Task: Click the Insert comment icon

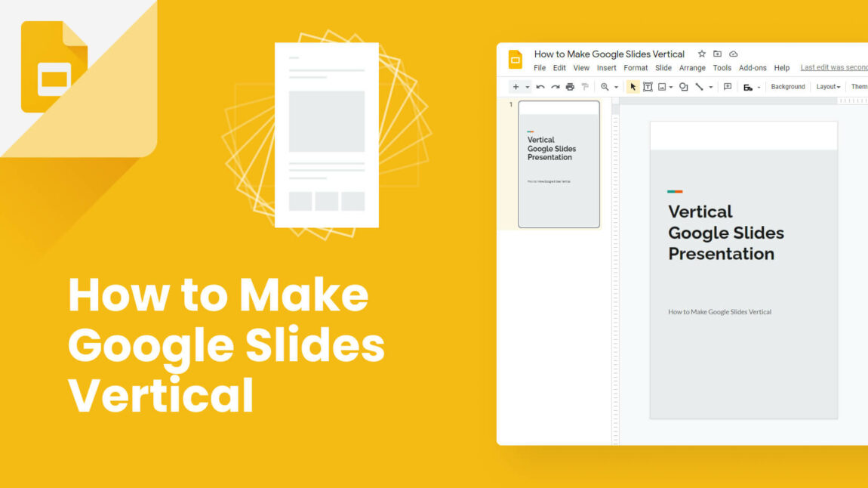Action: 727,86
